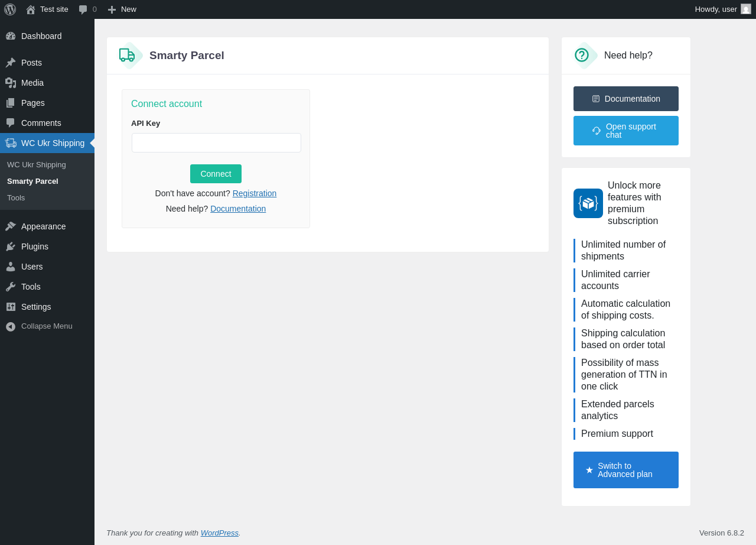Viewport: 756px width, 545px height.
Task: Click Unlock more features heading text
Action: pyautogui.click(x=634, y=203)
